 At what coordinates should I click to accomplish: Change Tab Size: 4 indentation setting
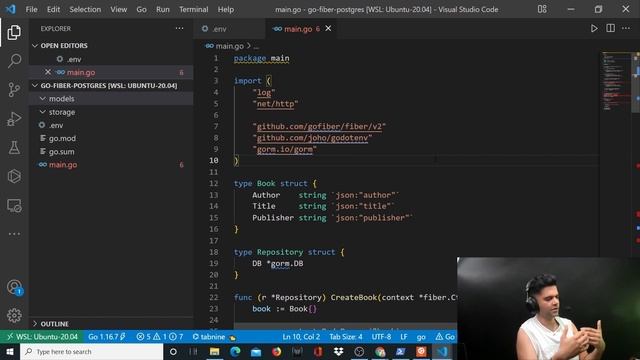point(346,337)
